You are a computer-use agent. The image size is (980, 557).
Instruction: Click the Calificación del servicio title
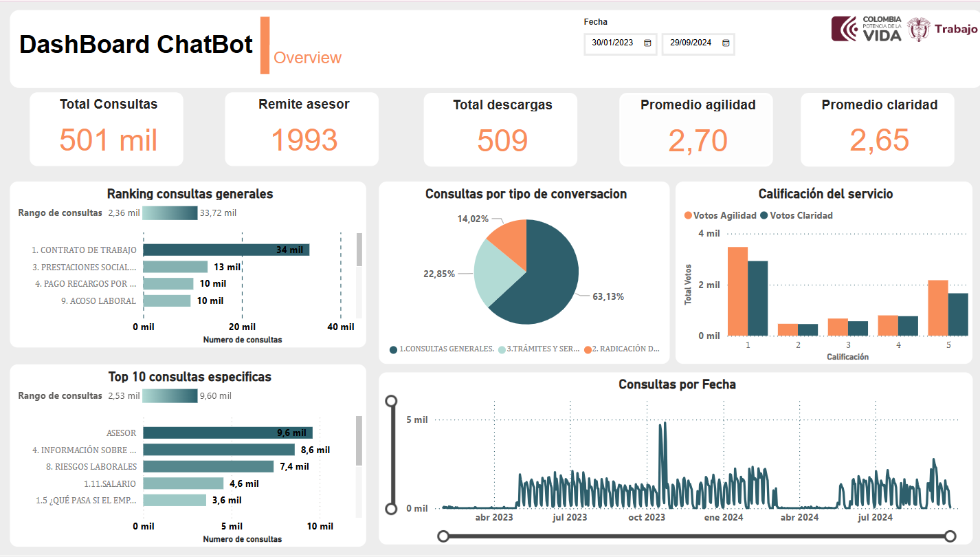[825, 194]
